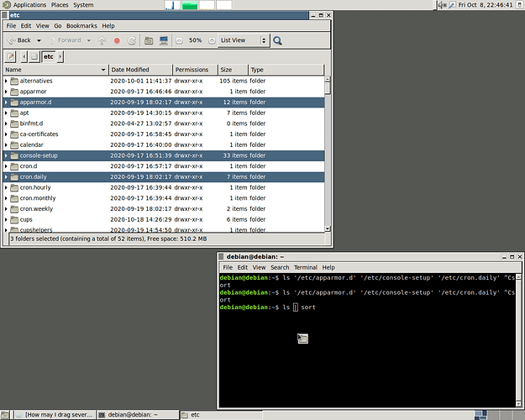Select the etc path bar button
Image resolution: width=525 pixels, height=420 pixels.
49,56
